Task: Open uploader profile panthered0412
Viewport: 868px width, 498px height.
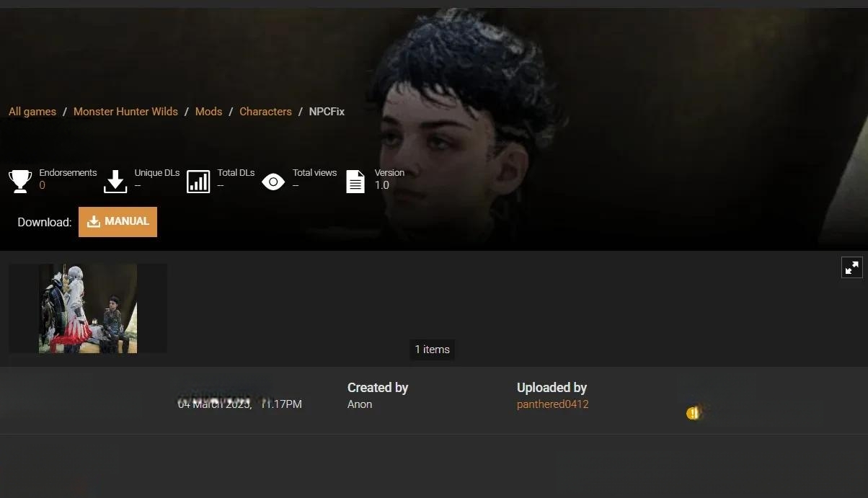Action: 553,404
